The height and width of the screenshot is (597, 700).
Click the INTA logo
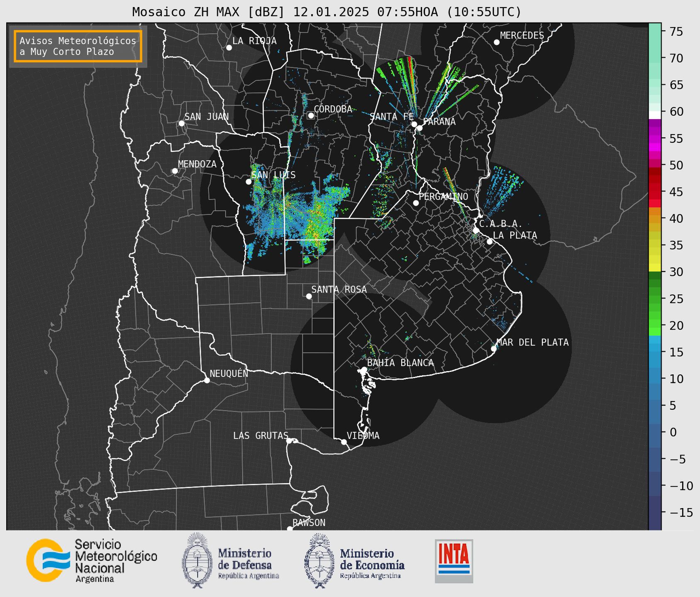454,561
